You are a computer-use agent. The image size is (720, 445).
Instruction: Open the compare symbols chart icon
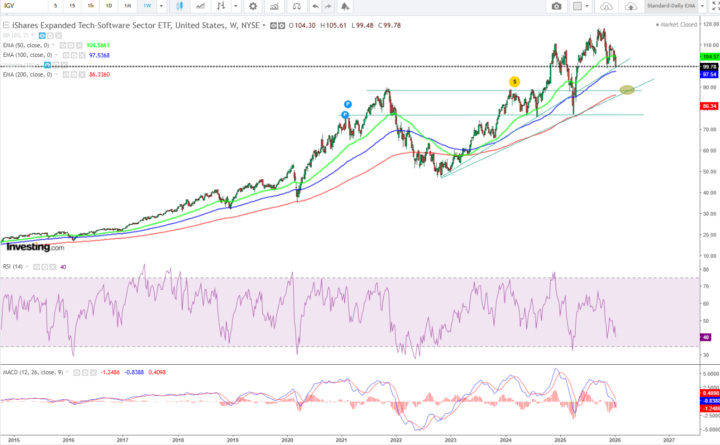274,6
